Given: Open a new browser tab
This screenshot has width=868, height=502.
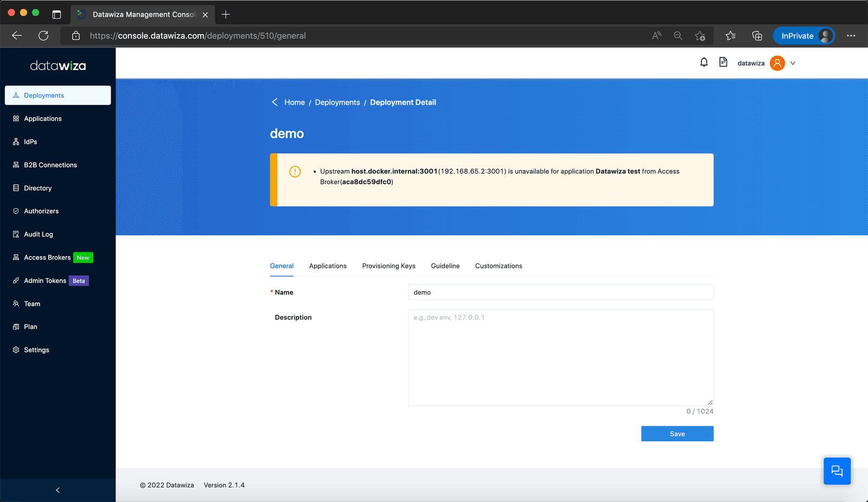Looking at the screenshot, I should click(226, 15).
